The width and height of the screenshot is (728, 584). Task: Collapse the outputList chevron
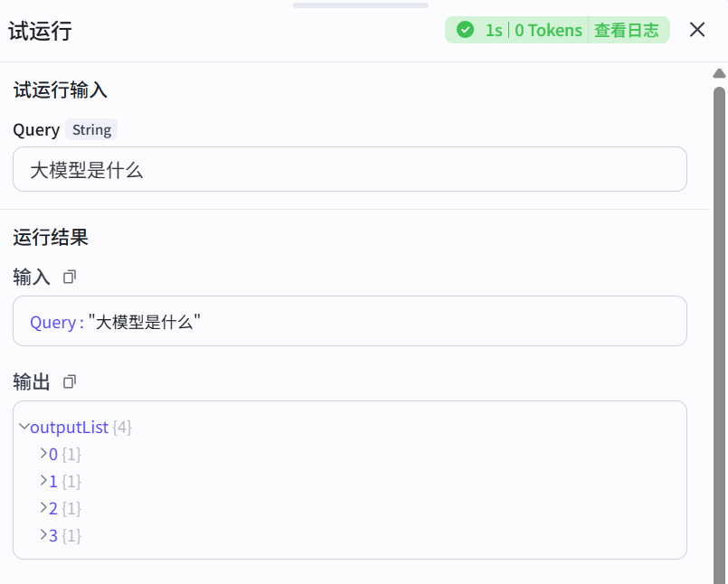click(24, 426)
